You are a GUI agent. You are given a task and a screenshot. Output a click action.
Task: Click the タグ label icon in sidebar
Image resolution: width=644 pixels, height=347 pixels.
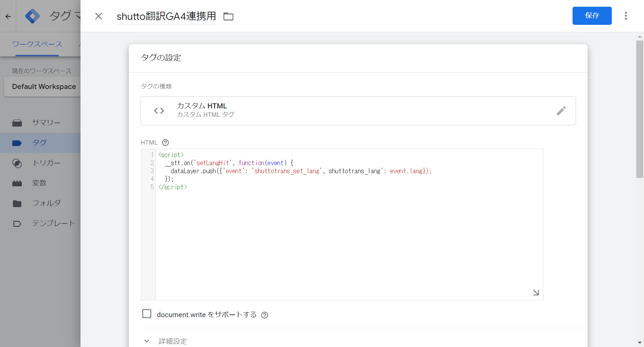coord(17,143)
